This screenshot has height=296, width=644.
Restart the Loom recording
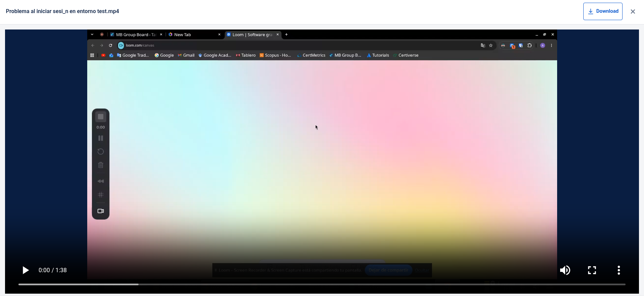(101, 152)
